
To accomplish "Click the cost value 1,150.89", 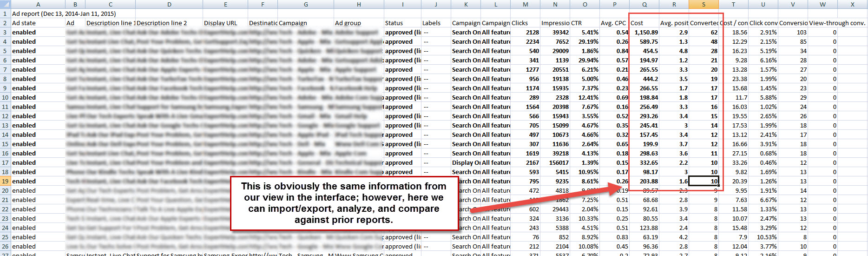I will coord(644,32).
